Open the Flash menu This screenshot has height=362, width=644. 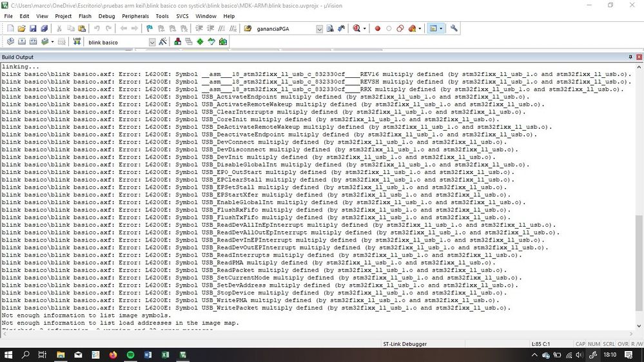point(85,16)
